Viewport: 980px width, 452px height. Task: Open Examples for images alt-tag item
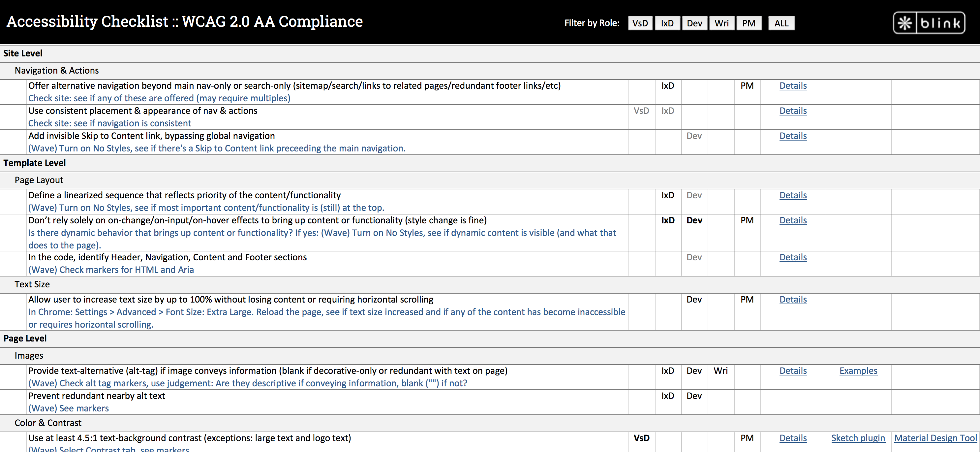pyautogui.click(x=858, y=370)
